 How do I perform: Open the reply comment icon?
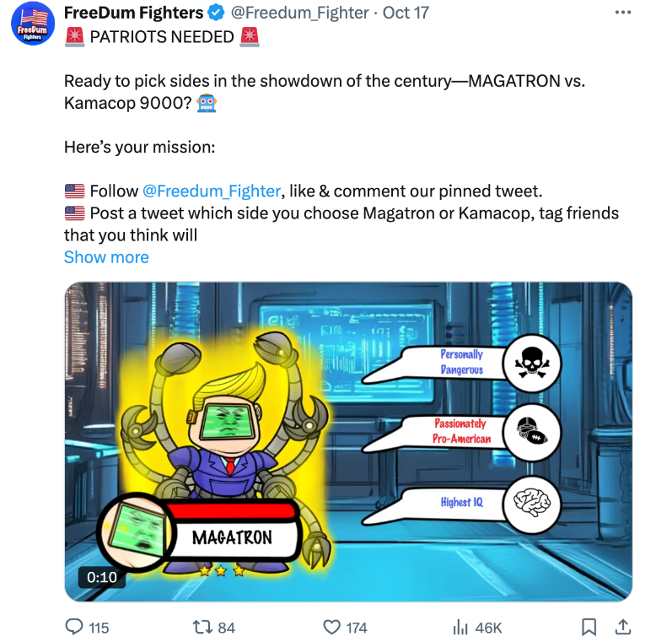74,627
